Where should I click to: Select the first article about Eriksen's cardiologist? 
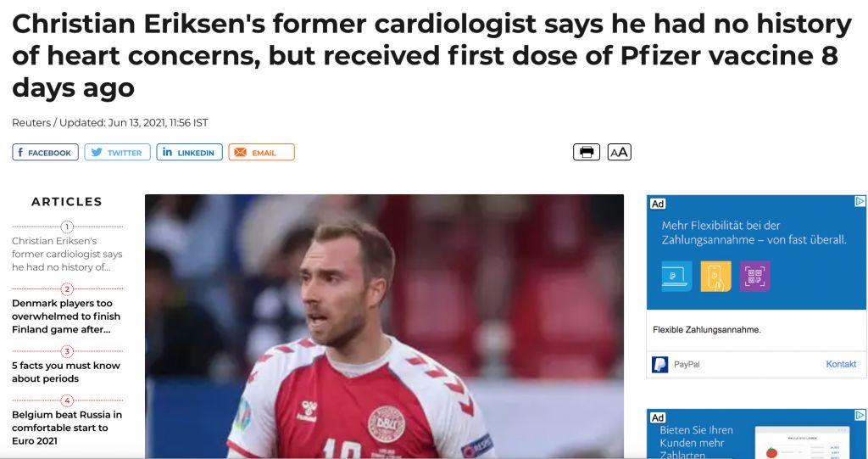point(67,255)
